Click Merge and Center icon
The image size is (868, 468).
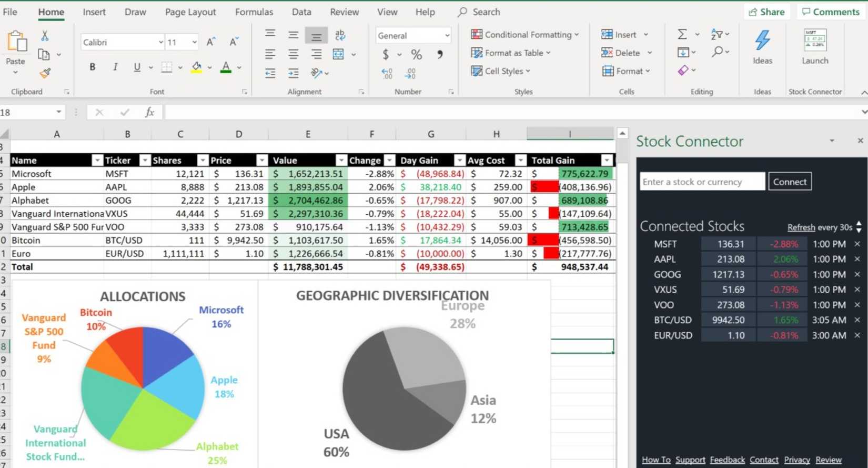[x=338, y=54]
